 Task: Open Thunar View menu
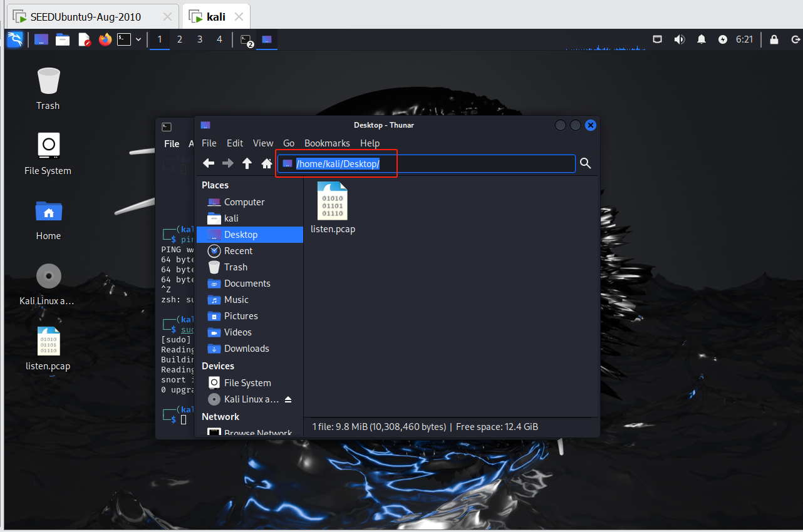[x=263, y=143]
